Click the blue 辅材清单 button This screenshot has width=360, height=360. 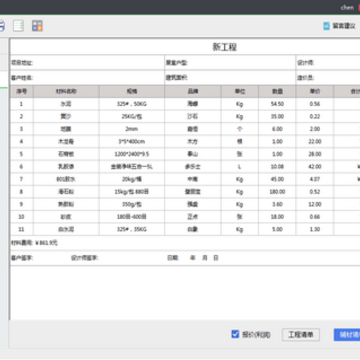tap(347, 335)
